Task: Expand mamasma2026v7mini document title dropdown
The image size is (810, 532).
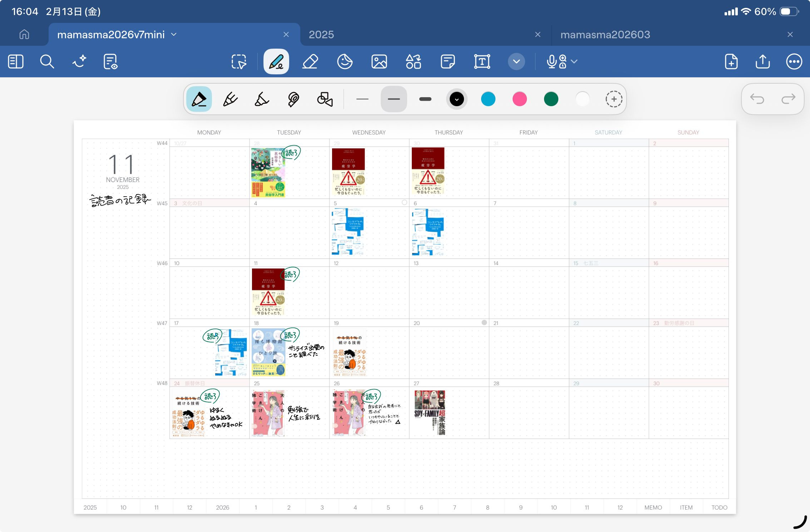Action: click(174, 34)
